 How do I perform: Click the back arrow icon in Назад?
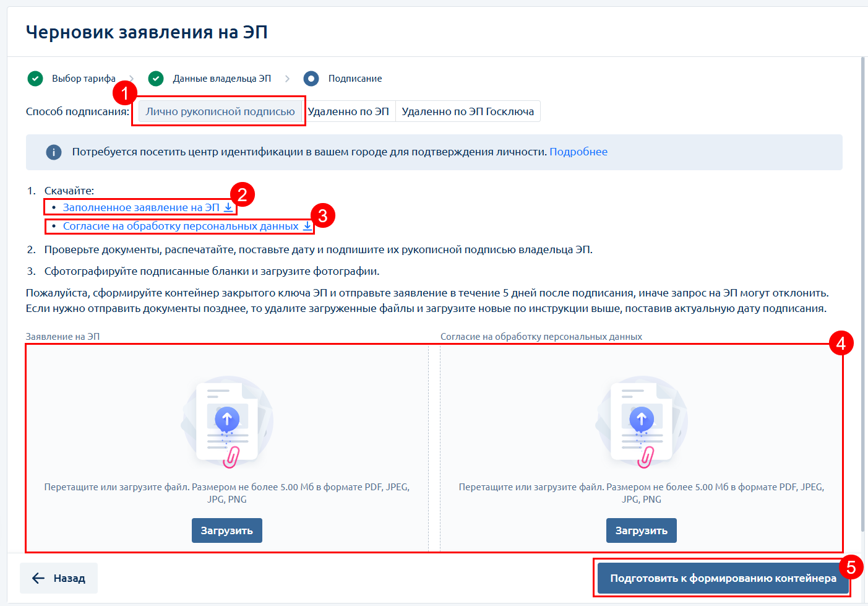pos(38,578)
